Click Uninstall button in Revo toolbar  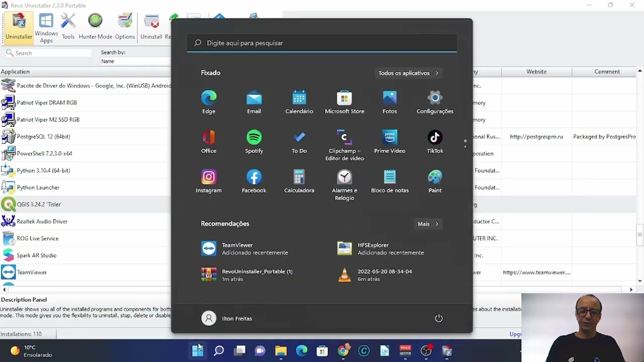(x=151, y=27)
